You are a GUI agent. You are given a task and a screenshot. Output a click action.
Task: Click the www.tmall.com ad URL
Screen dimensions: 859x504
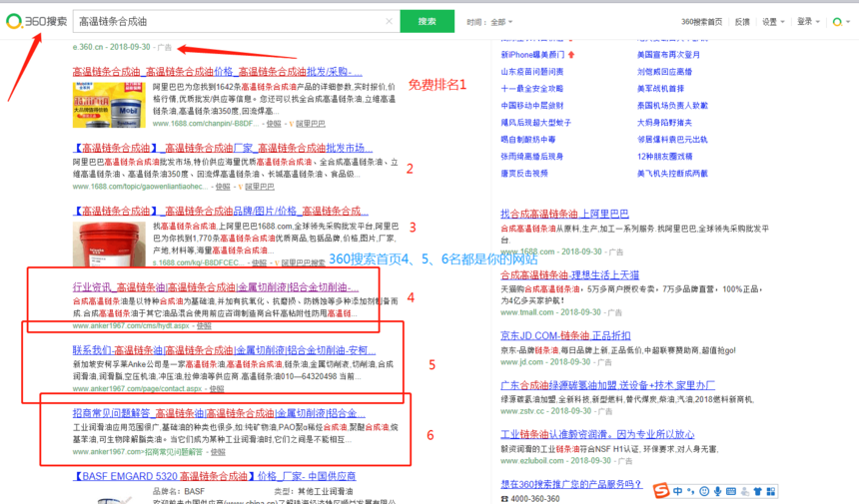(x=527, y=312)
